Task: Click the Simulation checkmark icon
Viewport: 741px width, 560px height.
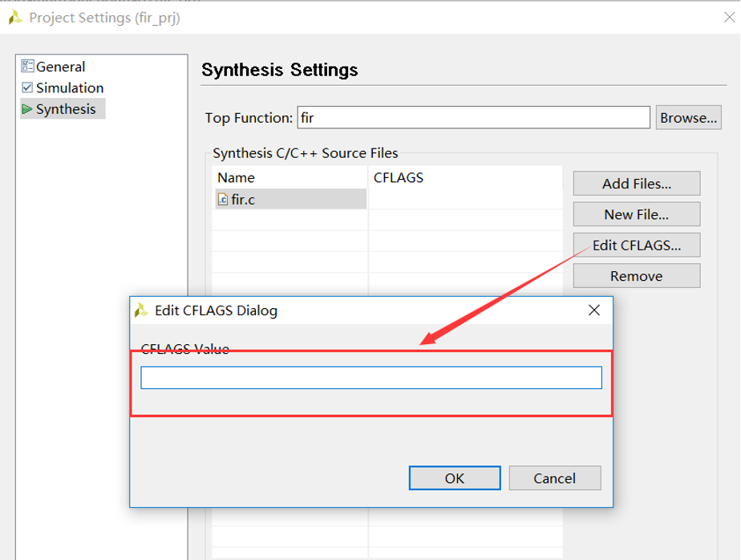Action: pyautogui.click(x=27, y=87)
